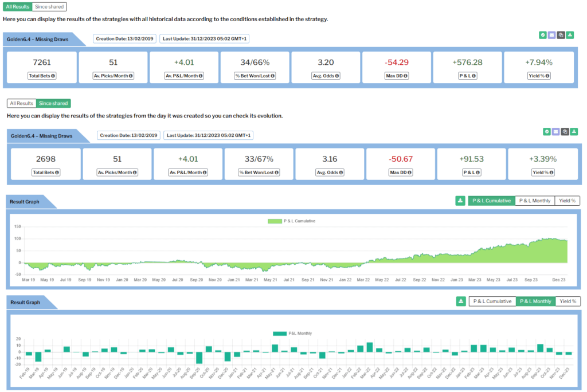Toggle top view to Since shared
The width and height of the screenshot is (587, 392).
click(49, 7)
